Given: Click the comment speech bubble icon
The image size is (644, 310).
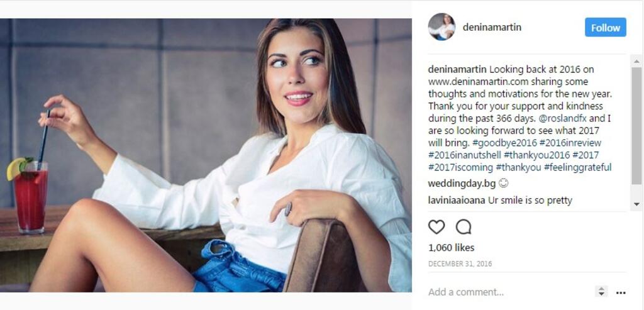Looking at the screenshot, I should (464, 226).
